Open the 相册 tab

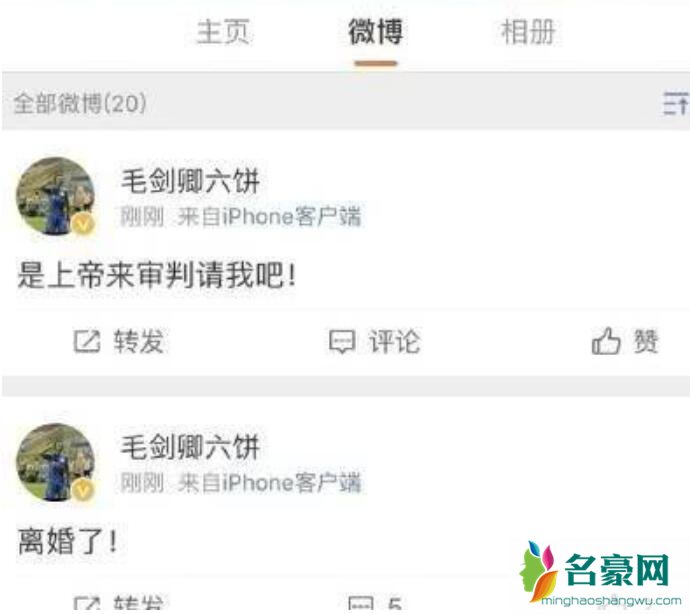[528, 32]
